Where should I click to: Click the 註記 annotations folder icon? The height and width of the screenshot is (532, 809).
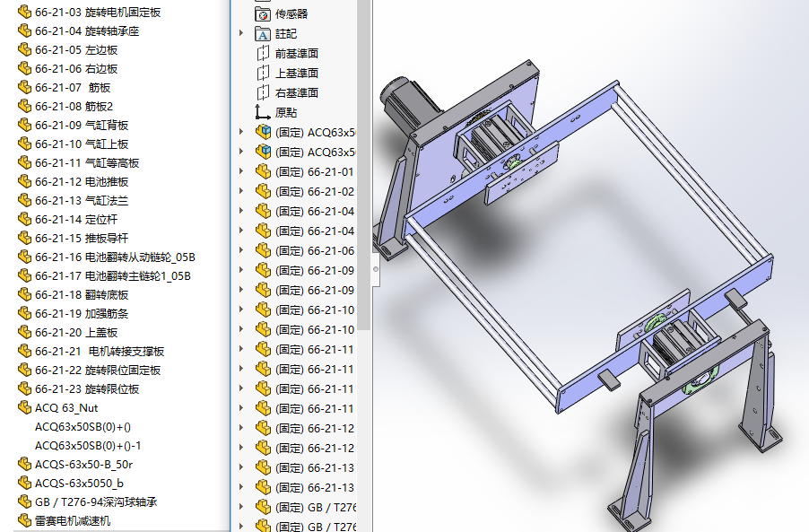[263, 34]
